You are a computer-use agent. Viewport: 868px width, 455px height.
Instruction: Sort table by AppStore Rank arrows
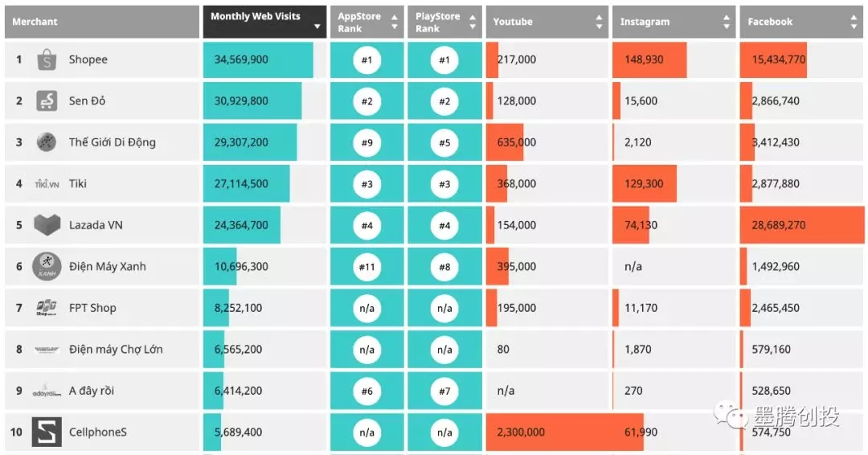[x=394, y=22]
